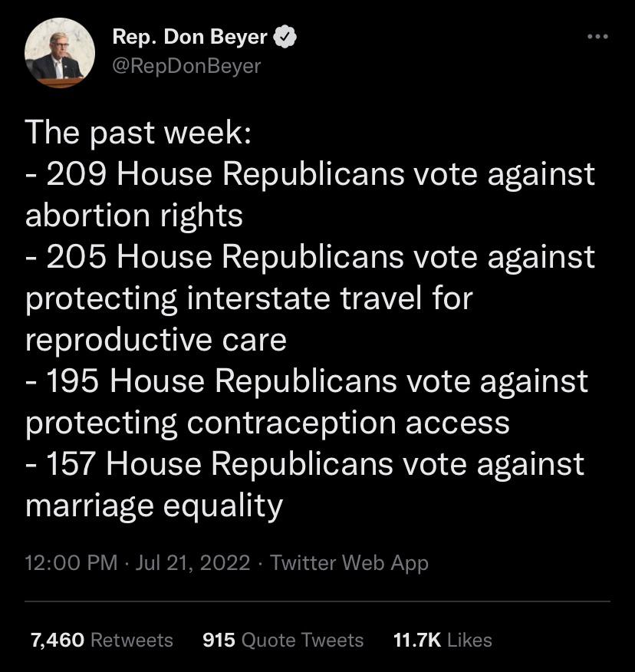Click the blue verified checkmark badge
Viewport: 635px width, 672px height.
(x=285, y=37)
